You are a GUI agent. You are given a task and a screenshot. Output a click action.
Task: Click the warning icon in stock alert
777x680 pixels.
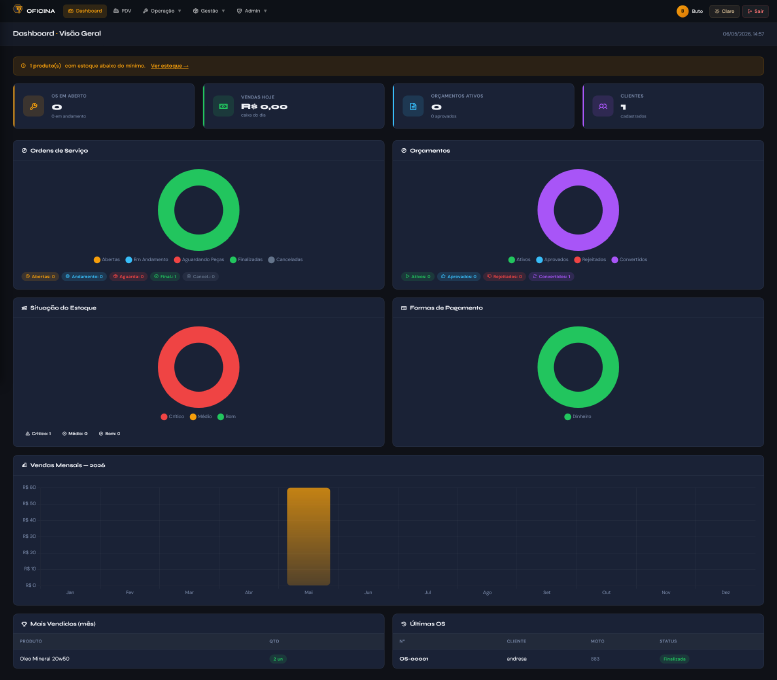point(23,66)
